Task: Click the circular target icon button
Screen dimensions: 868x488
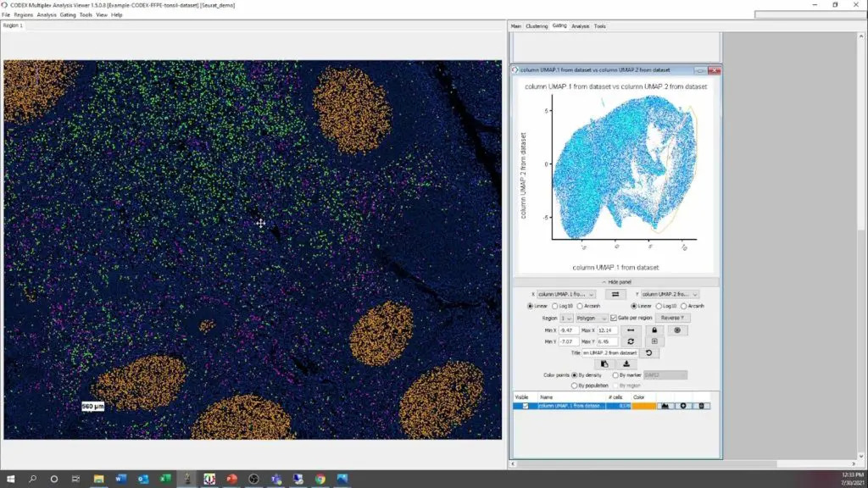Action: [677, 330]
